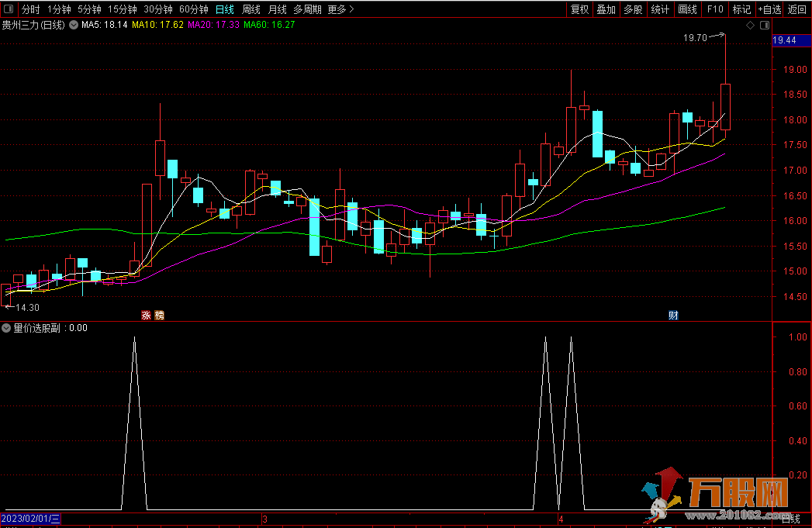Click the month 4 timeline marker
The width and height of the screenshot is (812, 528).
tap(561, 519)
